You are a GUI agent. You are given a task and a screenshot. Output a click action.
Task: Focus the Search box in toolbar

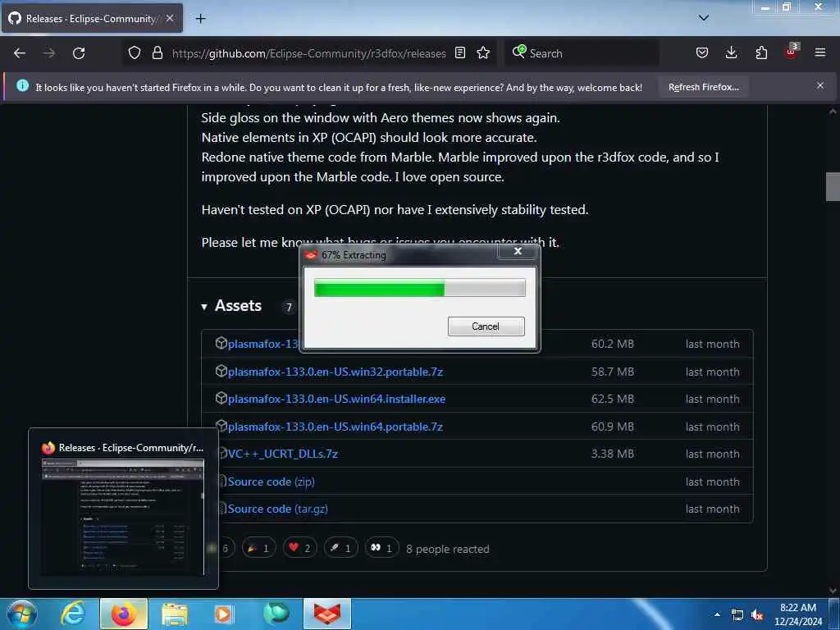(582, 53)
